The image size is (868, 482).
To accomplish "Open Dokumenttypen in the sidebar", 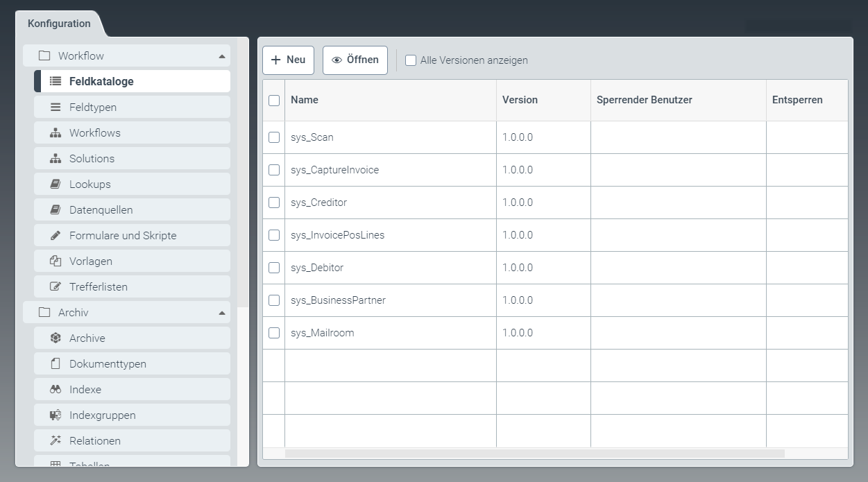I will [x=108, y=364].
